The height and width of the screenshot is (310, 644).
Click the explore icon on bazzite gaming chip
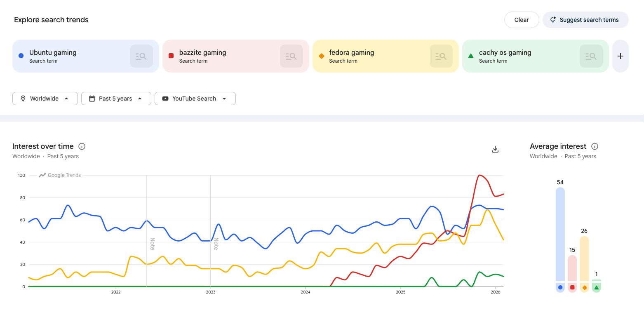click(x=291, y=56)
